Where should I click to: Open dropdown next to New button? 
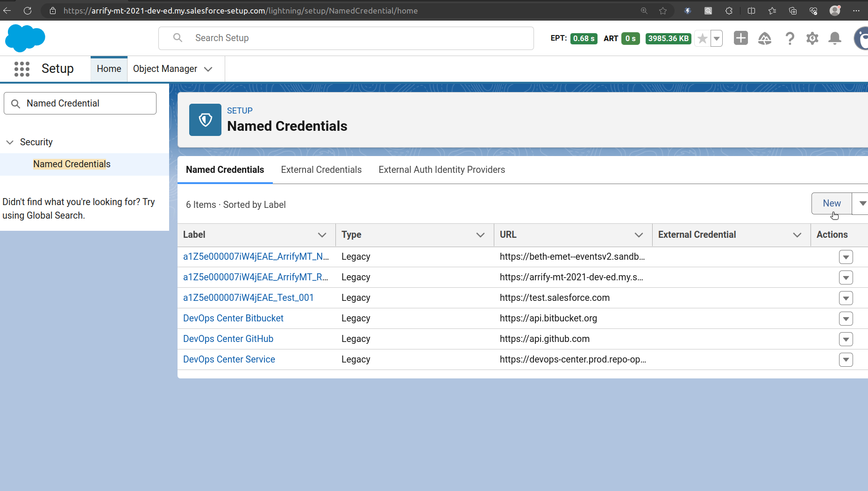(862, 204)
